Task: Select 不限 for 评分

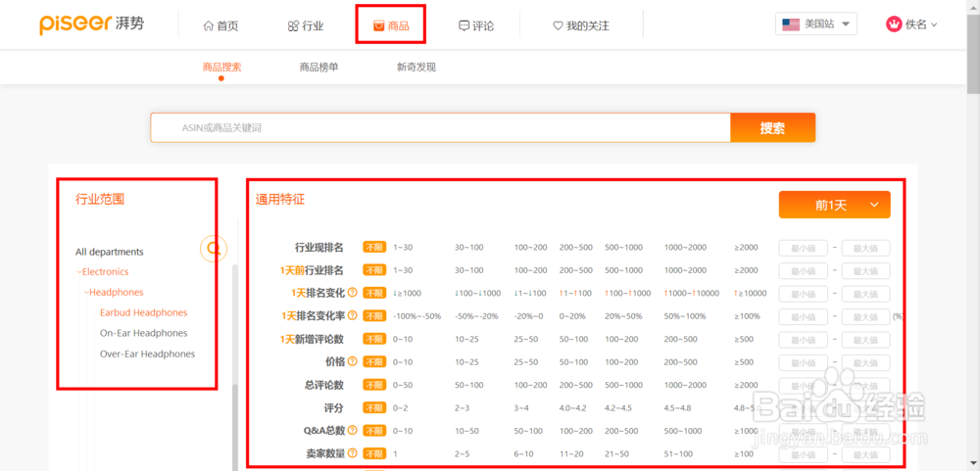Action: 374,408
